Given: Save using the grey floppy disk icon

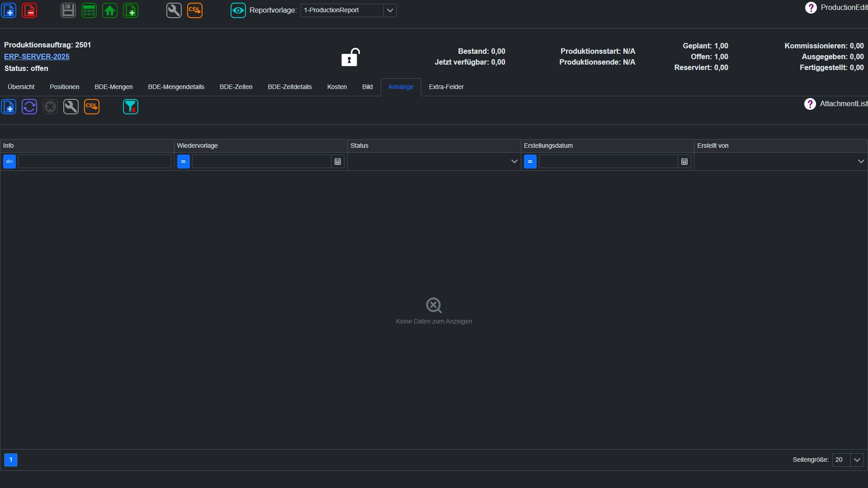Looking at the screenshot, I should [68, 10].
